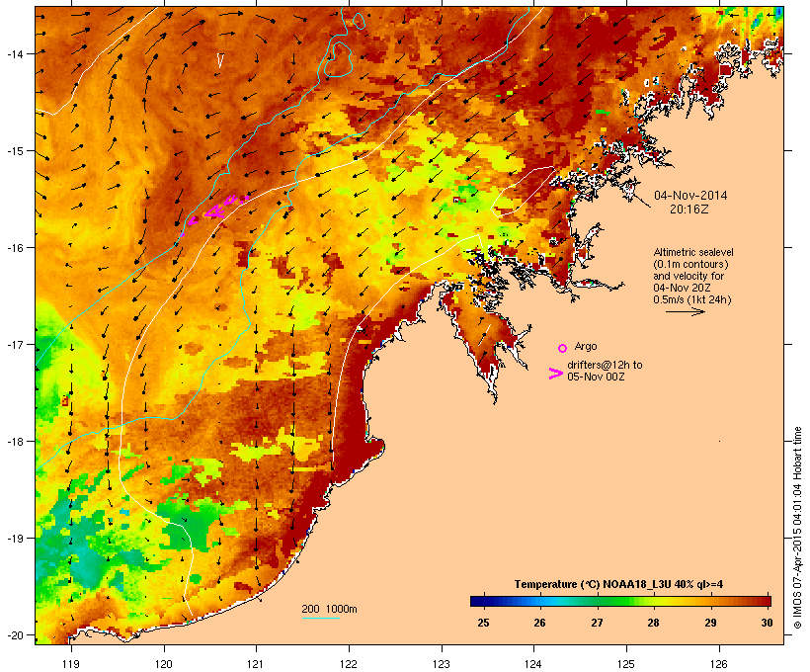Click the 05-Nov 00Z legend text
The width and height of the screenshot is (810, 672).
click(596, 377)
